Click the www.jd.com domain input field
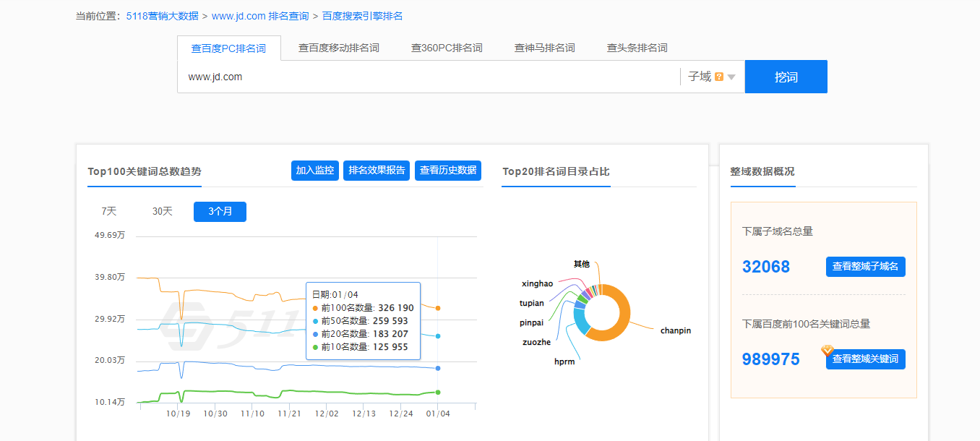Image resolution: width=980 pixels, height=441 pixels. (x=429, y=77)
